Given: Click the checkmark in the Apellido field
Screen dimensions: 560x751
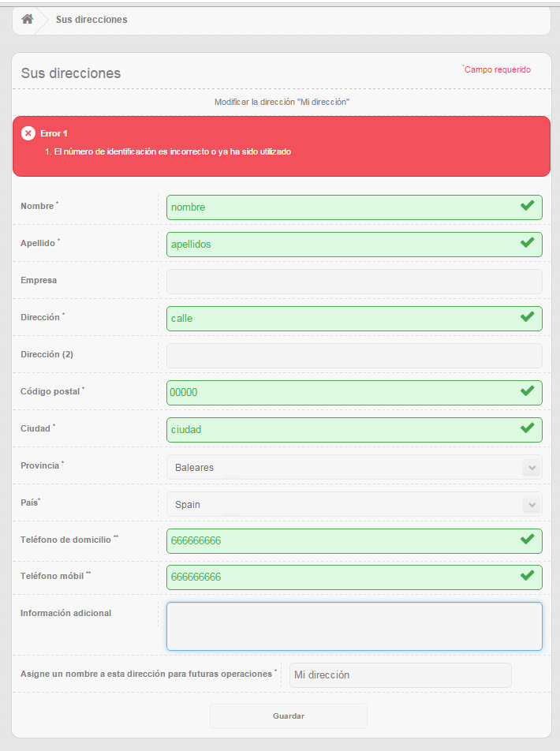Looking at the screenshot, I should click(527, 243).
